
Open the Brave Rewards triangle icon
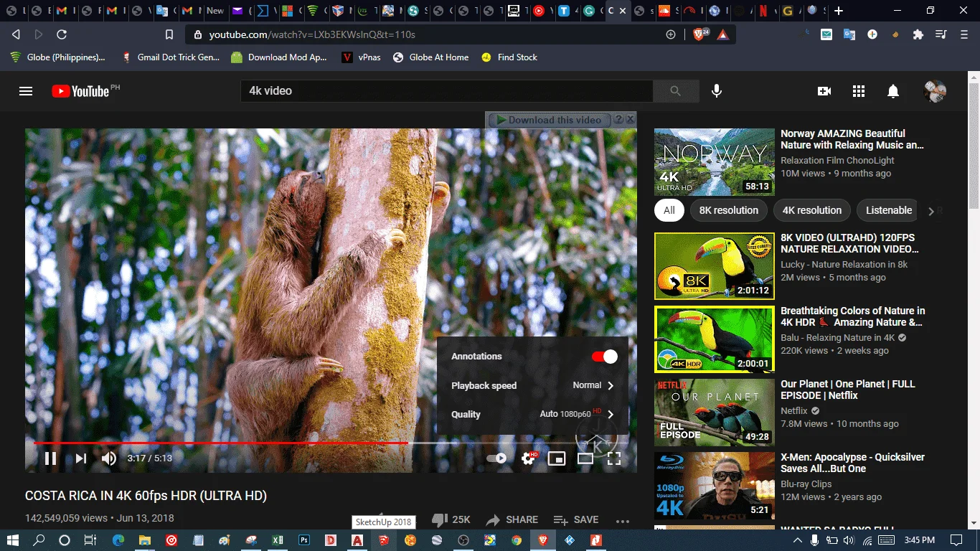[723, 34]
